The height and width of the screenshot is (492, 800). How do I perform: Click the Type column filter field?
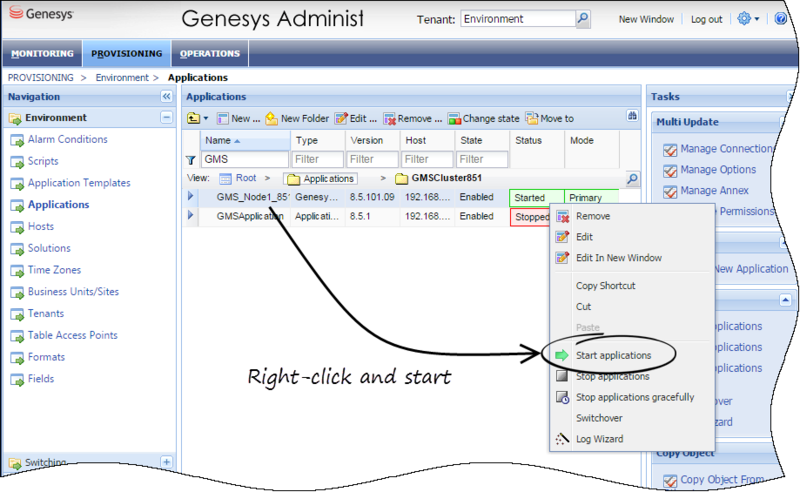tap(317, 159)
